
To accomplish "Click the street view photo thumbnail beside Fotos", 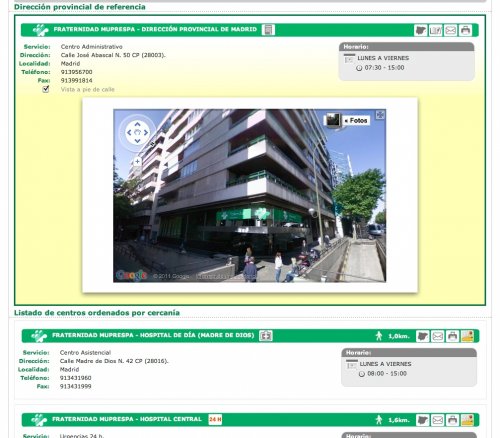I will (333, 120).
